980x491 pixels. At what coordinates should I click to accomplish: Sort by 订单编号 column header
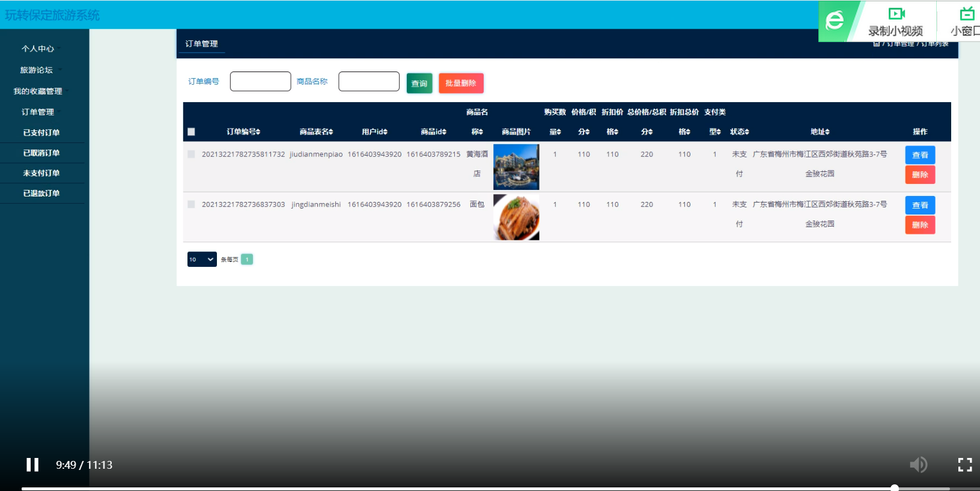pyautogui.click(x=243, y=132)
